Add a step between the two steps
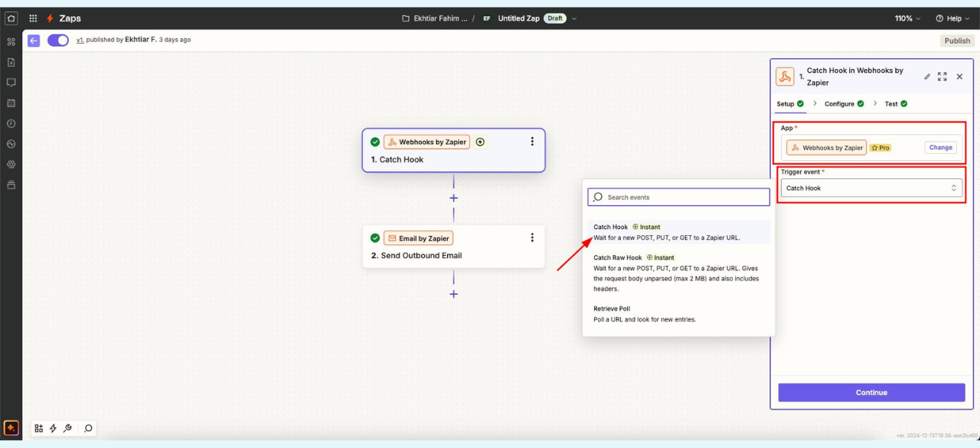The height and width of the screenshot is (448, 980). coord(453,198)
